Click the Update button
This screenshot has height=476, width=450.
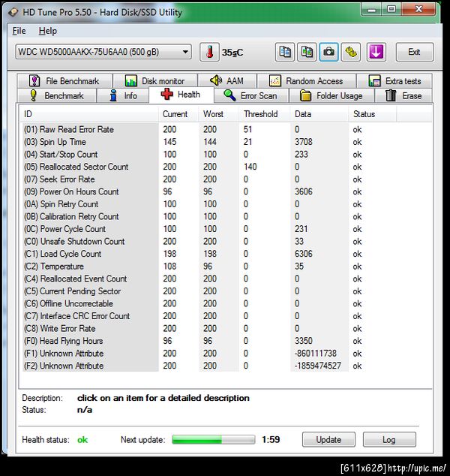coord(328,439)
